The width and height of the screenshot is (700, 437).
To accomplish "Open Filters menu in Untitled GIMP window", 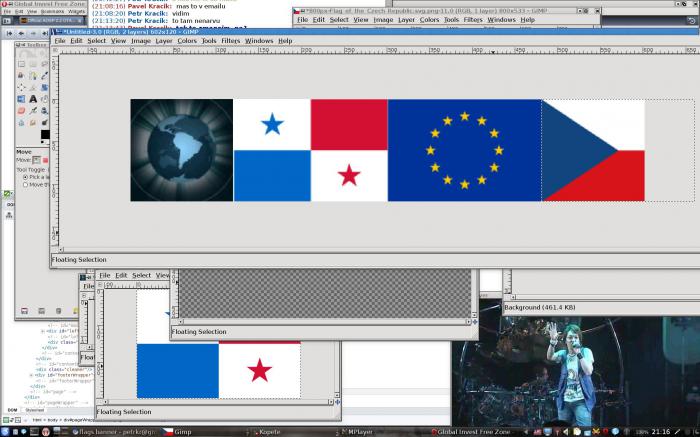I will [230, 41].
